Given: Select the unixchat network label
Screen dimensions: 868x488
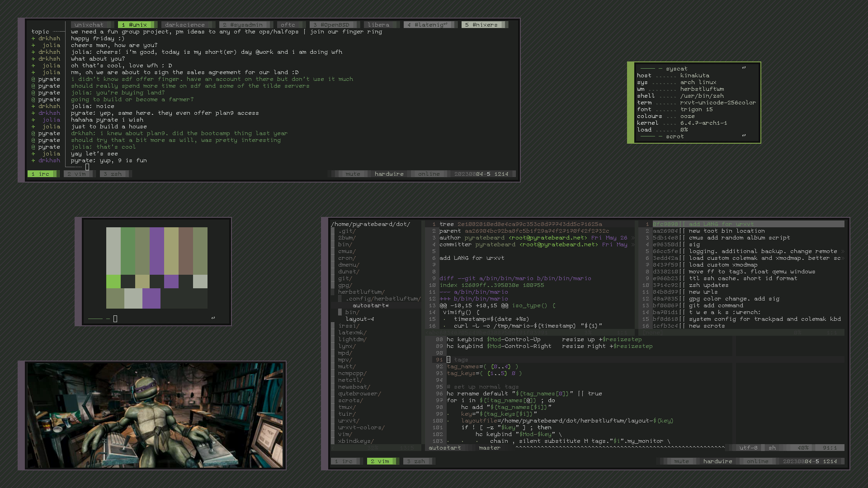Looking at the screenshot, I should [89, 25].
